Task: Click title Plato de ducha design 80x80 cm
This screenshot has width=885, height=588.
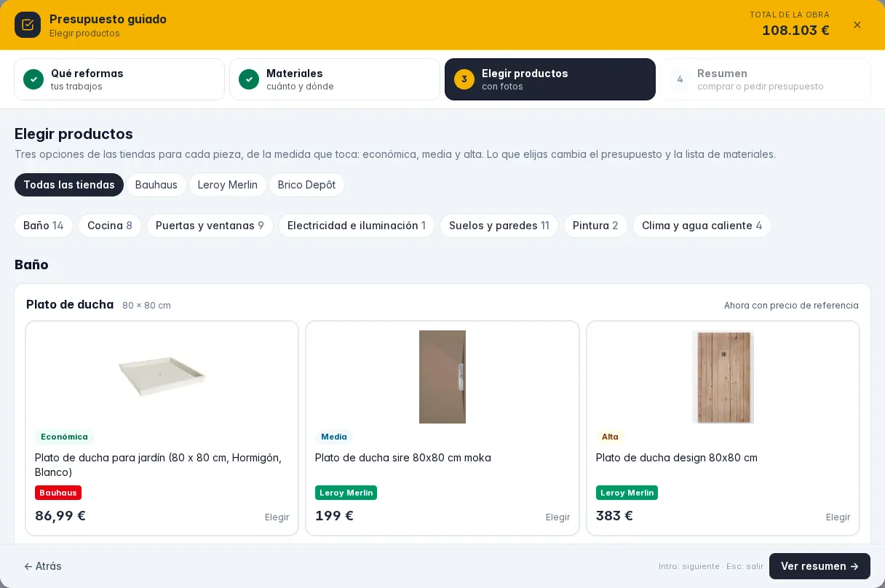Action: [677, 458]
